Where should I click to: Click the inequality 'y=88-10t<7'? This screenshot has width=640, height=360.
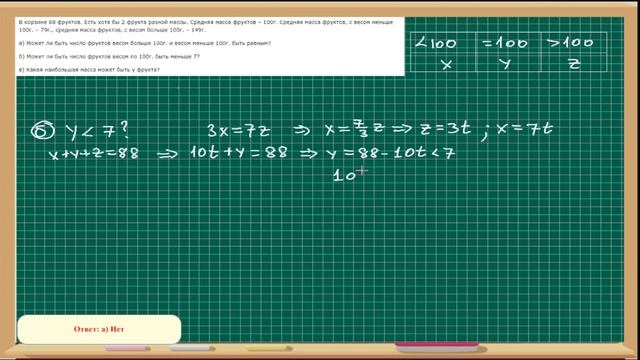click(x=391, y=153)
